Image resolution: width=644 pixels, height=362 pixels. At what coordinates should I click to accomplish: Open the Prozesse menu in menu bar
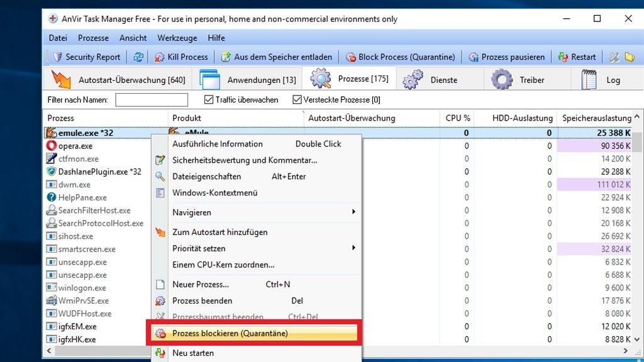tap(93, 38)
